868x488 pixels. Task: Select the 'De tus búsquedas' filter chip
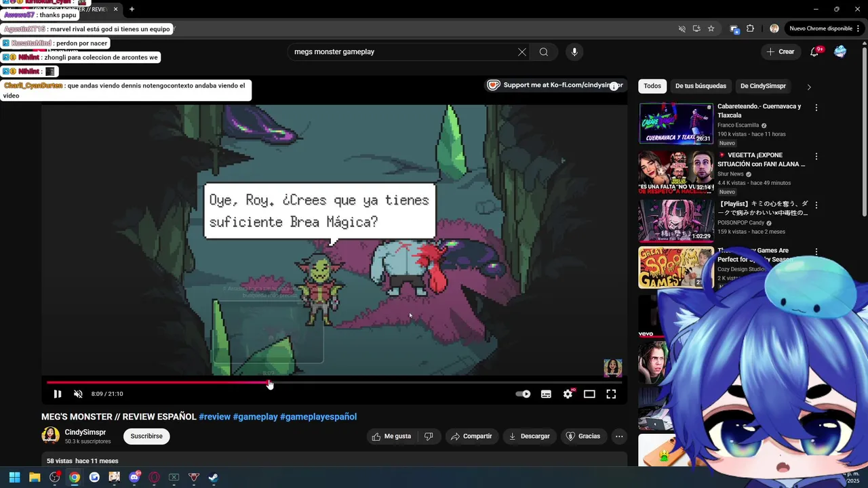click(701, 86)
